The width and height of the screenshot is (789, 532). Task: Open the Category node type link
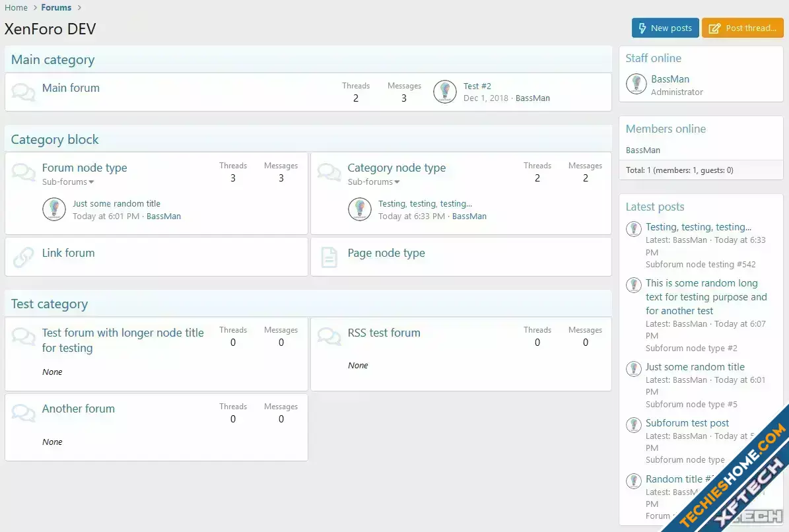coord(397,168)
